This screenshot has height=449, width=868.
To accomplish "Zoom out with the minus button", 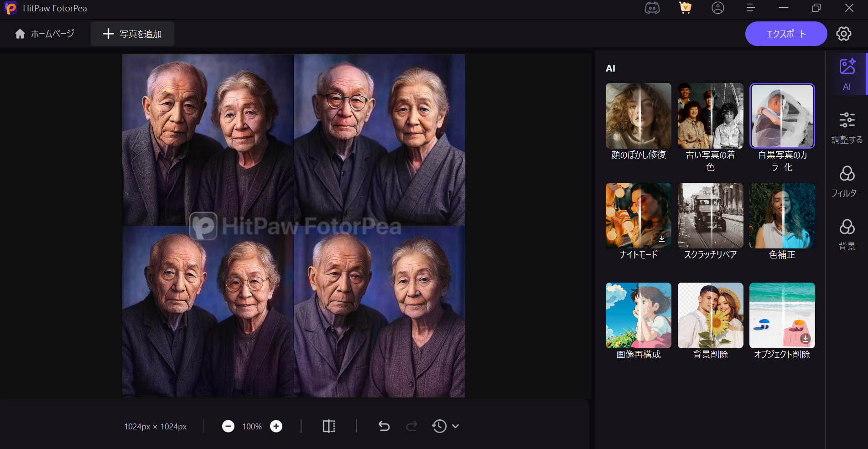I will click(x=228, y=426).
